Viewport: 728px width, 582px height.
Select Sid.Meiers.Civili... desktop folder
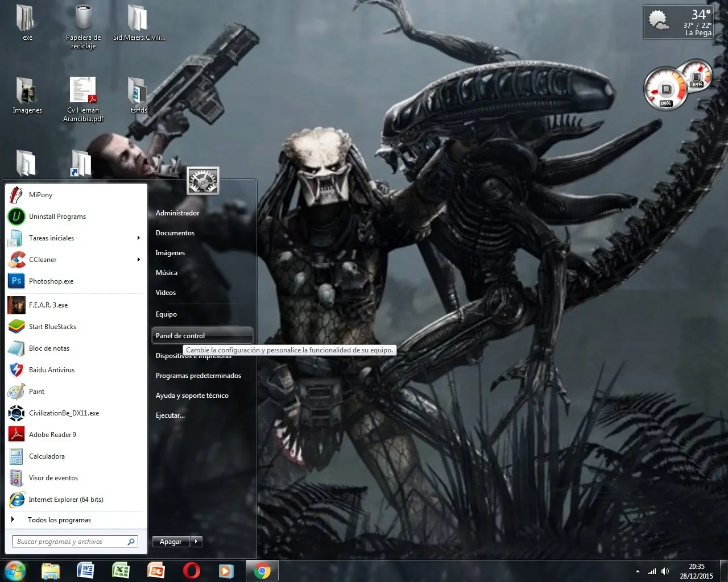click(139, 23)
